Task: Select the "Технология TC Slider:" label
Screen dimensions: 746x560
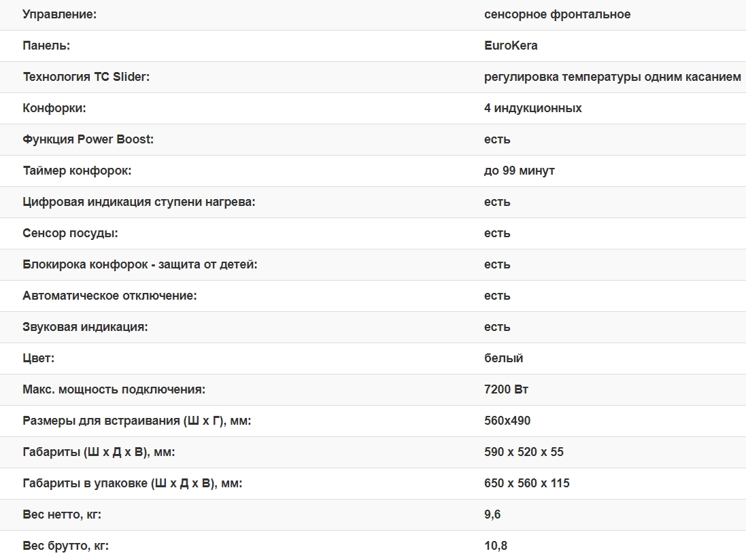Action: click(86, 77)
